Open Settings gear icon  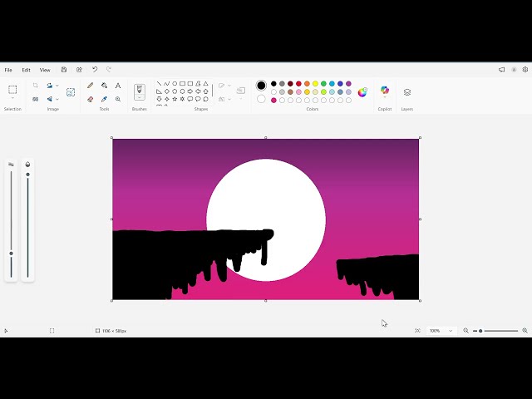tap(525, 70)
